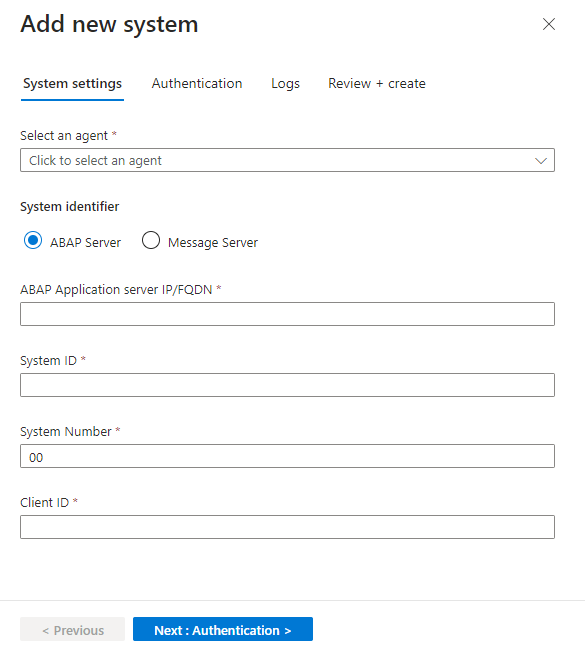Image resolution: width=585 pixels, height=657 pixels.
Task: Open the Logs tab
Action: [x=285, y=83]
